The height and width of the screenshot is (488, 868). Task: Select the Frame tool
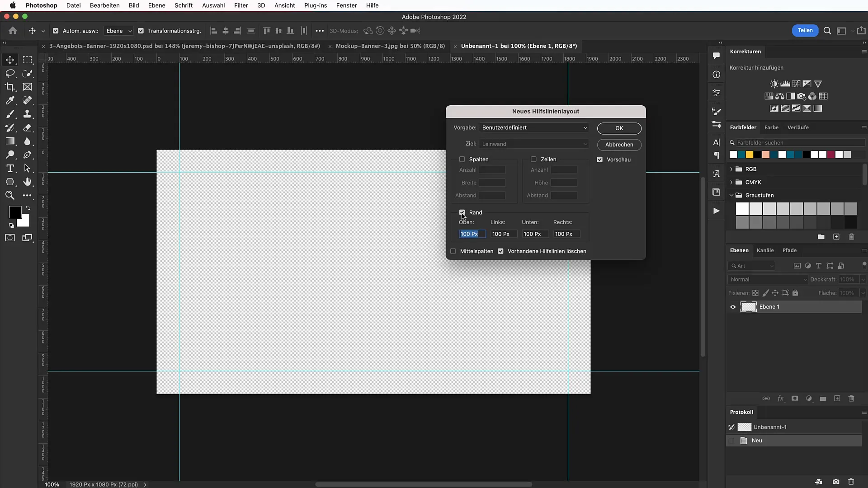click(x=28, y=87)
